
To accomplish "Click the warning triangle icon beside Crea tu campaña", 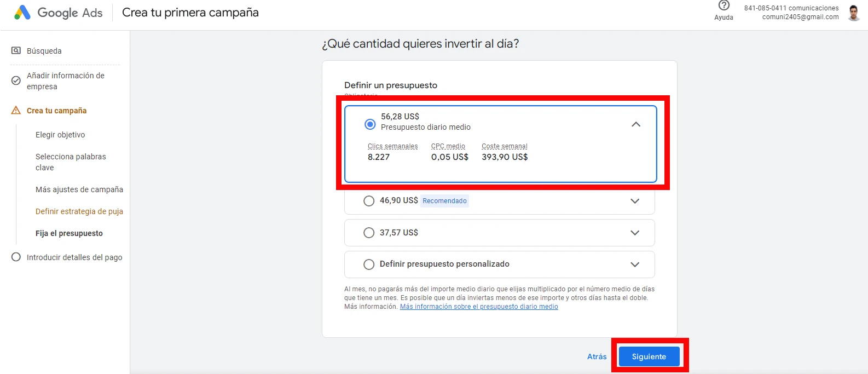I will coord(16,111).
